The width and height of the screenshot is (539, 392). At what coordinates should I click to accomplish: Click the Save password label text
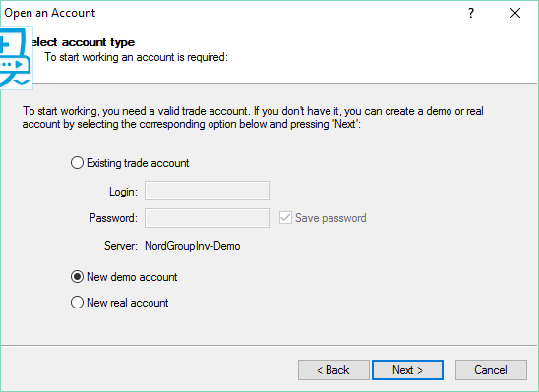click(330, 218)
